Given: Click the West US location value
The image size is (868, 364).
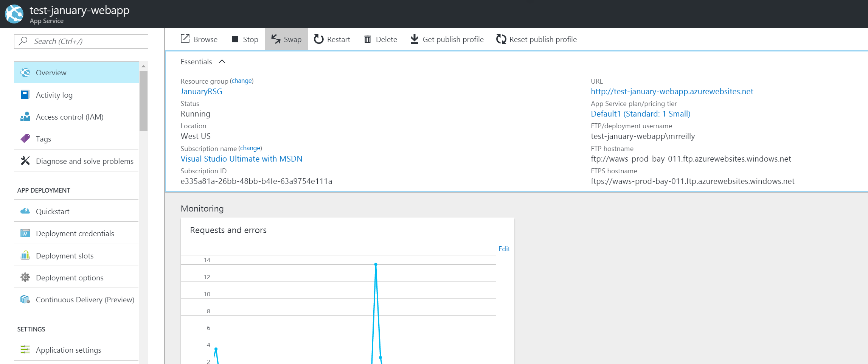Looking at the screenshot, I should 196,136.
